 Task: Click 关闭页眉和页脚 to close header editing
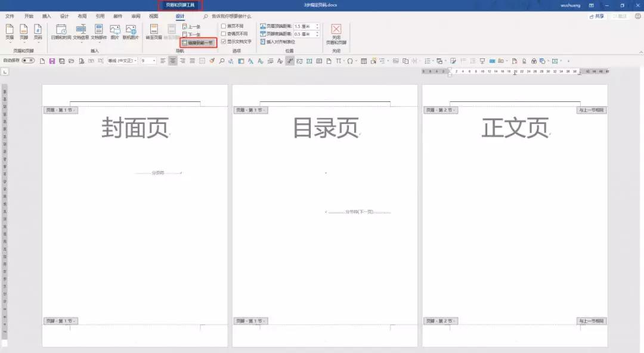click(x=336, y=35)
